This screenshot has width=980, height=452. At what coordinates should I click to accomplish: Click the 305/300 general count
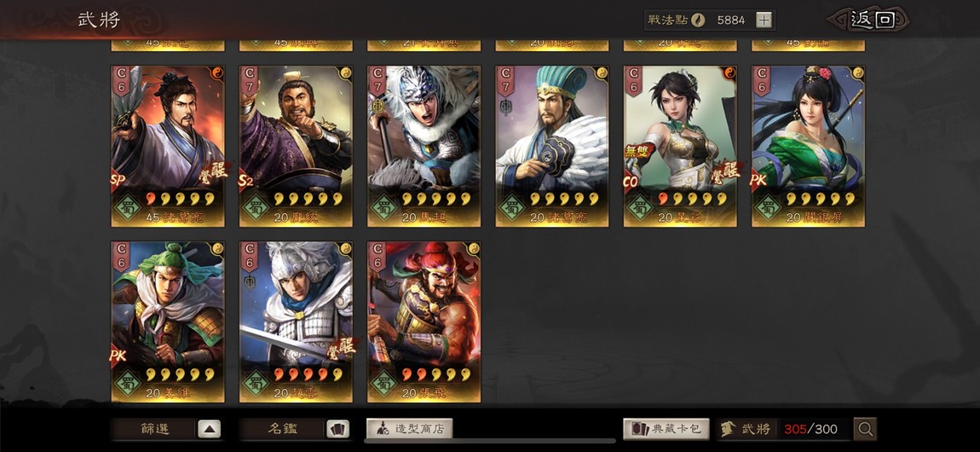[x=810, y=430]
